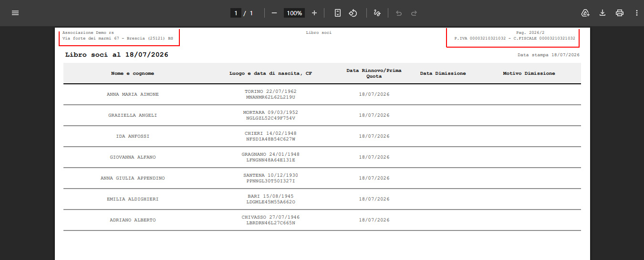The height and width of the screenshot is (260, 644).
Task: Click the centered Libro soci header text
Action: tap(319, 32)
